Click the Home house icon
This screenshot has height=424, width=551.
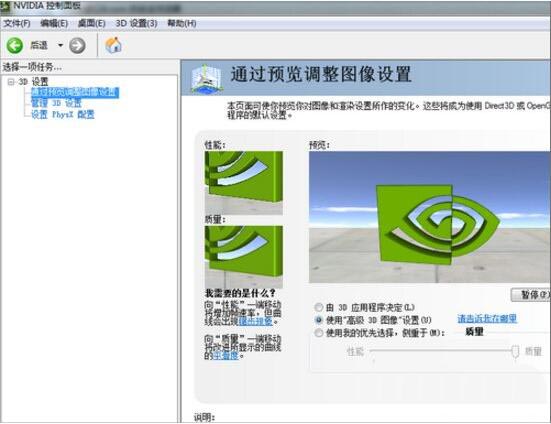pyautogui.click(x=113, y=45)
